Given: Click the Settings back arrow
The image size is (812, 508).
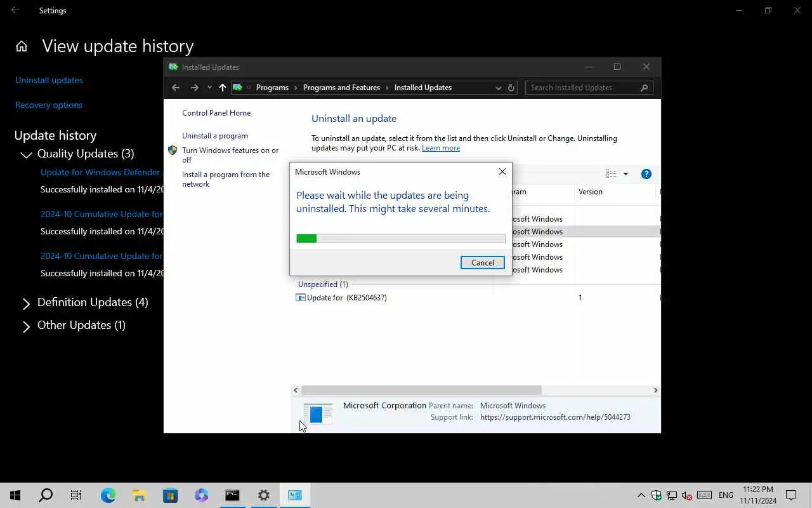Looking at the screenshot, I should pyautogui.click(x=15, y=10).
